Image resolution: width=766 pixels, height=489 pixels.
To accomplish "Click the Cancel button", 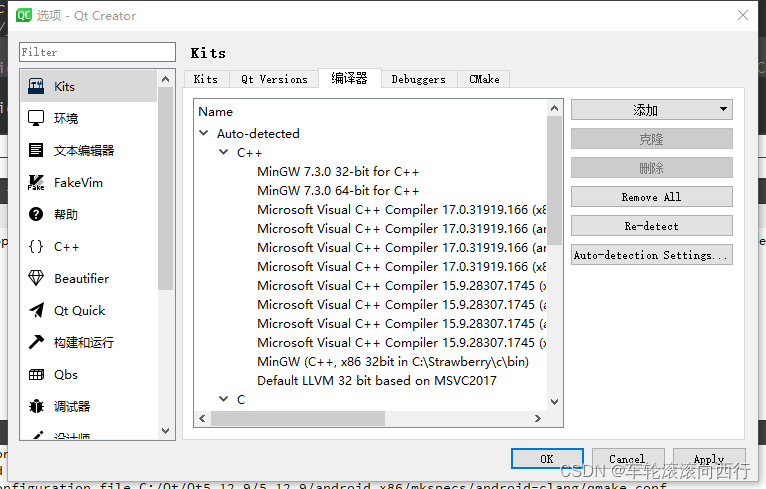I will coord(628,459).
